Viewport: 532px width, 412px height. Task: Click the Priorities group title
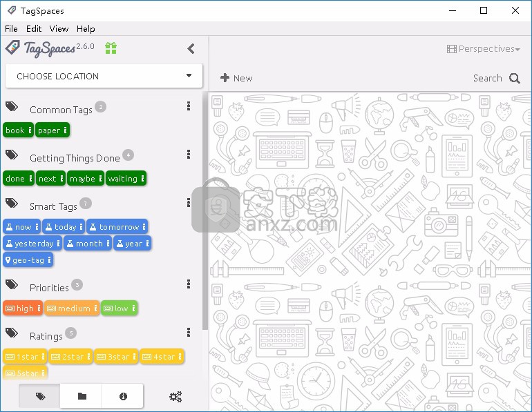[x=49, y=288]
